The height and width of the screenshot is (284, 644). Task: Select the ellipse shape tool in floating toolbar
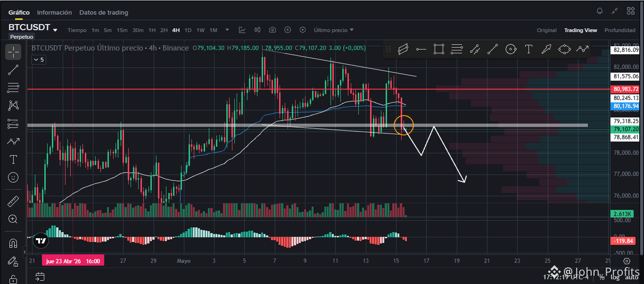pos(564,49)
